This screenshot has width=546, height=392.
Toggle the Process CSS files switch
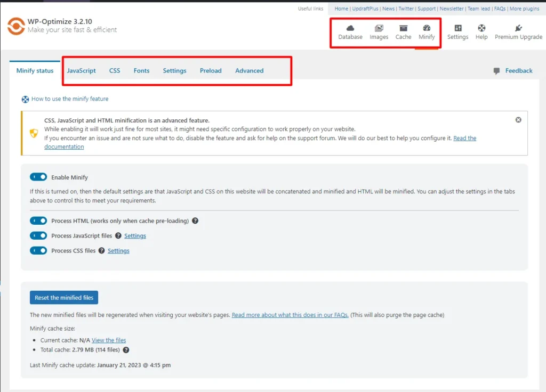(38, 250)
